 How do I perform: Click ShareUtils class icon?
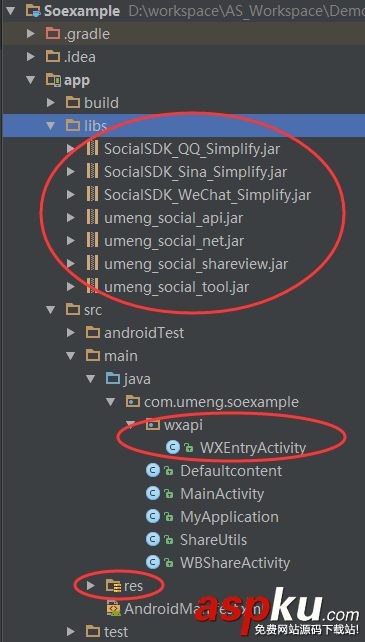coord(153,539)
